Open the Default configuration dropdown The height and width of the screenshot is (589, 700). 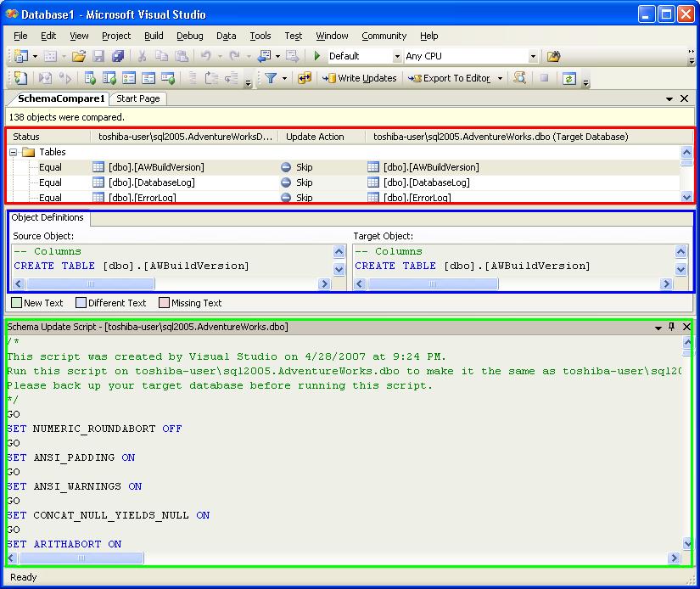tap(396, 57)
